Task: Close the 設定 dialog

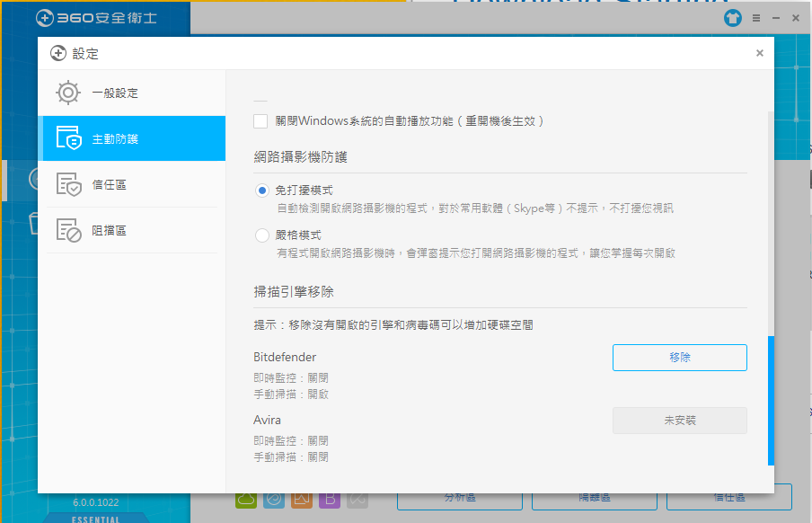Action: point(759,53)
